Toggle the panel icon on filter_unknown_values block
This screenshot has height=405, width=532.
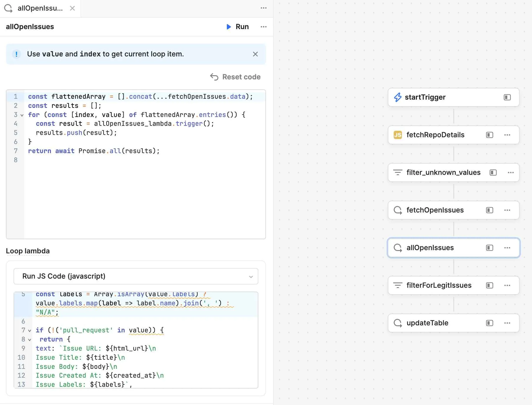pyautogui.click(x=493, y=173)
